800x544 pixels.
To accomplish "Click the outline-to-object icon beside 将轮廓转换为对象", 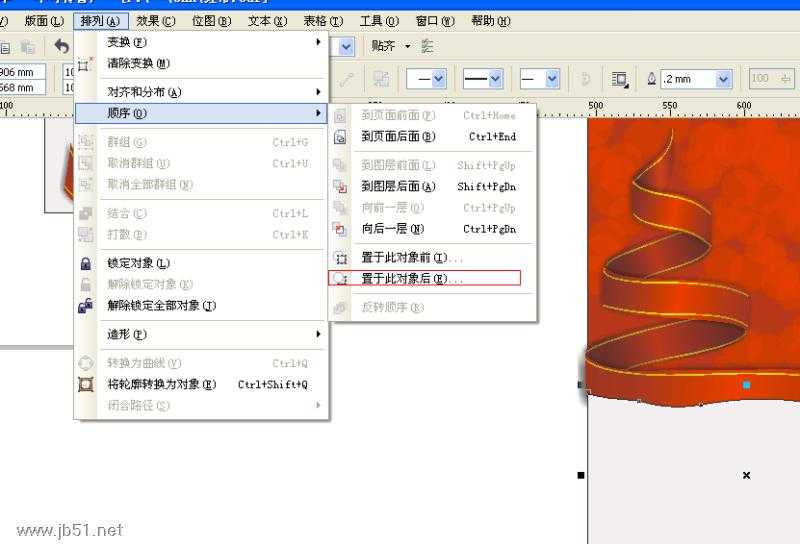I will click(86, 384).
